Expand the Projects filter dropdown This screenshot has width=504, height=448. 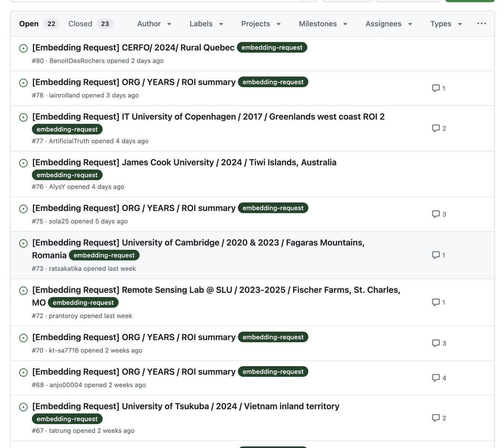261,24
